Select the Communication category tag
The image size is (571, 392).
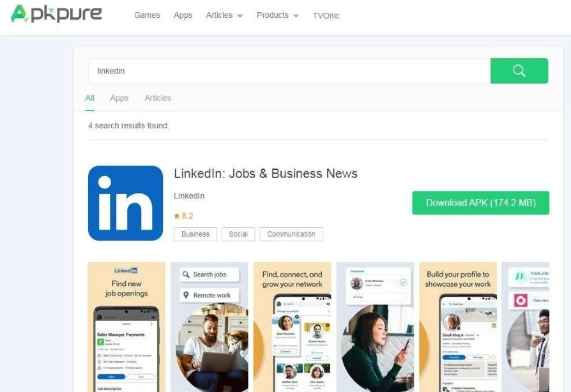pyautogui.click(x=291, y=234)
